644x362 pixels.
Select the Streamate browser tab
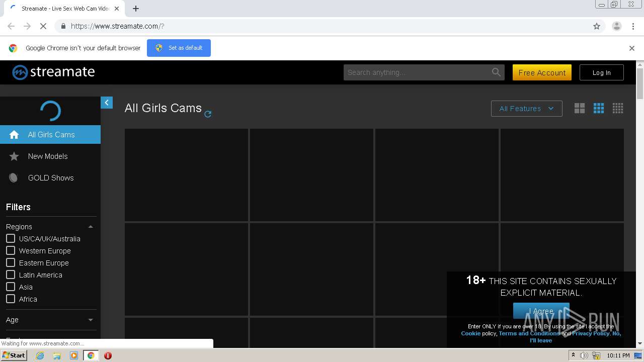tap(65, 9)
